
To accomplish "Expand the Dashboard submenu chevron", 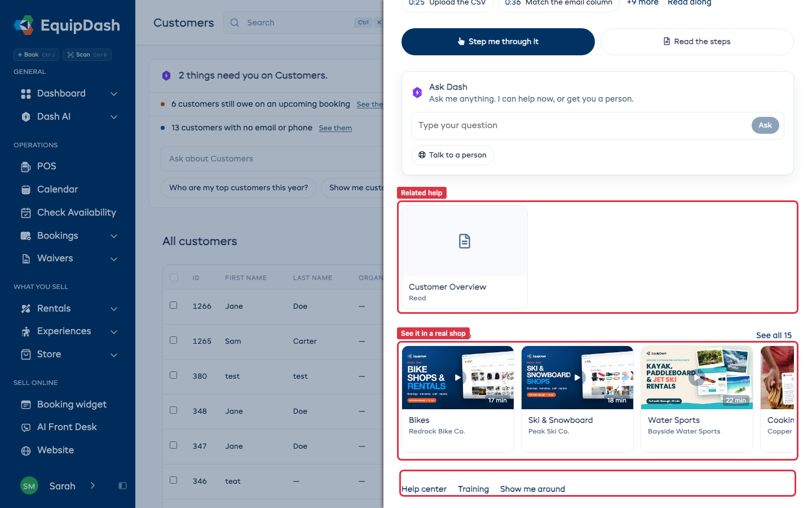I will [x=114, y=94].
